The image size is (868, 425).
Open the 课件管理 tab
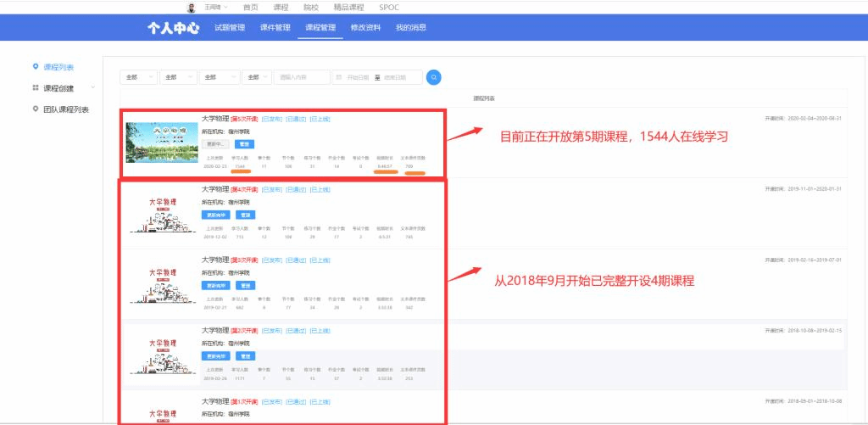coord(275,27)
